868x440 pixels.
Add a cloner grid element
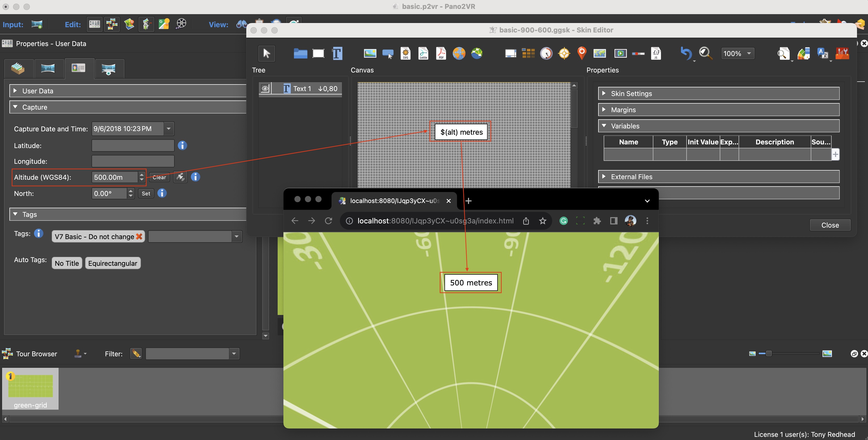tap(528, 53)
